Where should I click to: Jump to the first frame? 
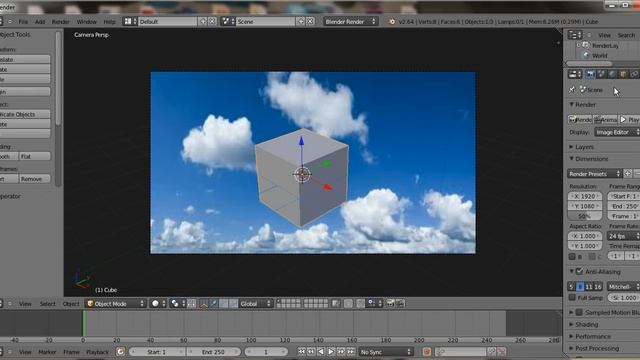coord(302,352)
